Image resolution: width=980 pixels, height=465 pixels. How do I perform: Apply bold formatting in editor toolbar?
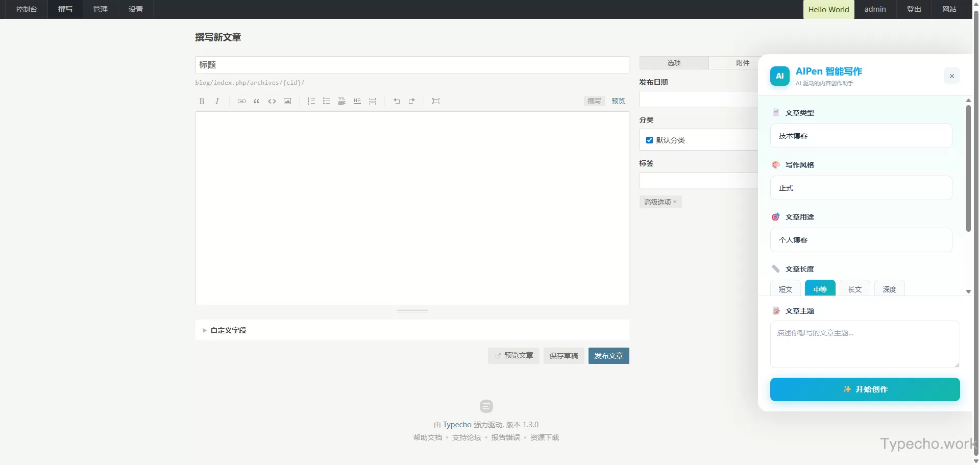point(202,101)
